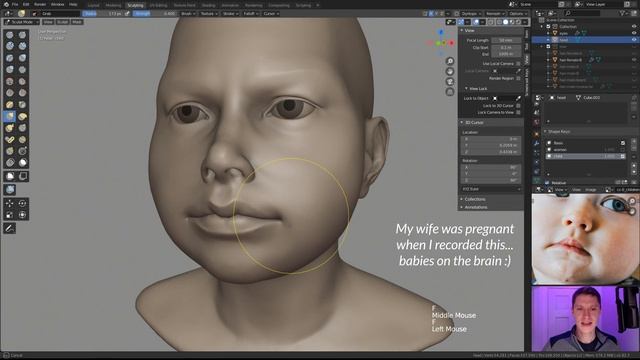Open the outliner filter icon

pyautogui.click(x=622, y=13)
